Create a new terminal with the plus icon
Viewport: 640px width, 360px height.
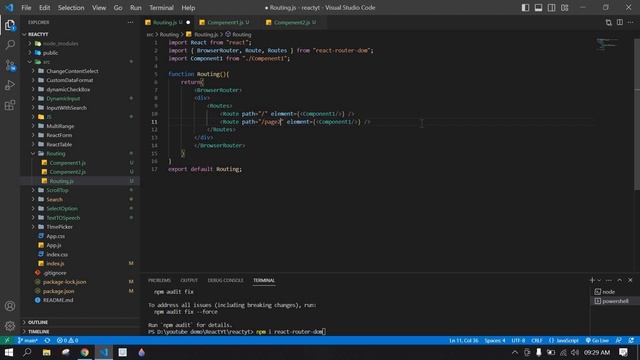592,280
